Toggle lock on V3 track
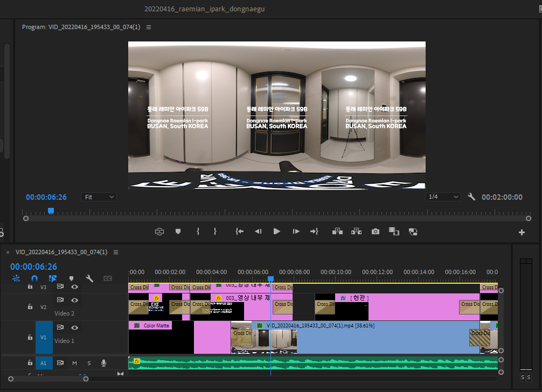 (30, 286)
